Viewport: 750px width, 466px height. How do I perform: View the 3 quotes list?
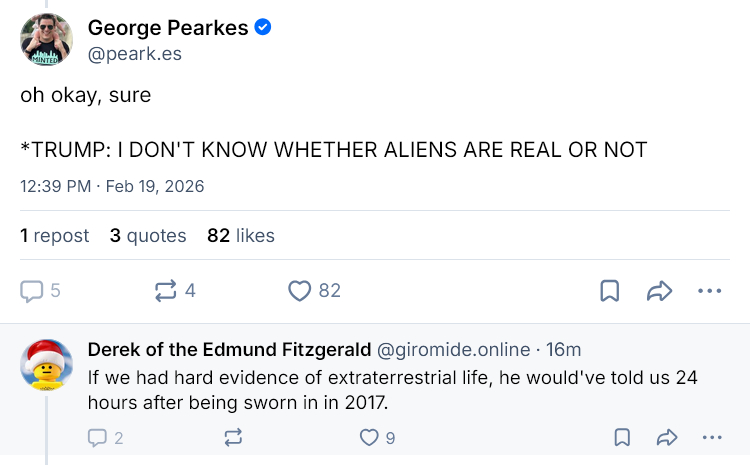148,236
